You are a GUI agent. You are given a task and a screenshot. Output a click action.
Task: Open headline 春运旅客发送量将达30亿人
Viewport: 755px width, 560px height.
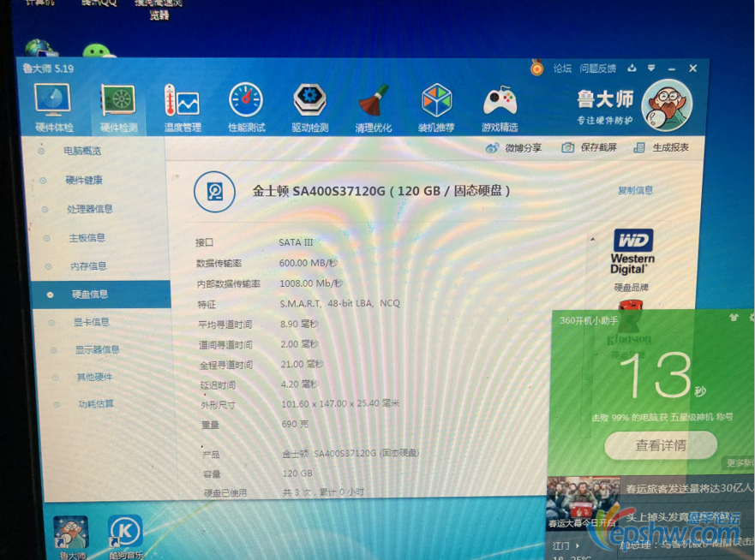click(690, 489)
